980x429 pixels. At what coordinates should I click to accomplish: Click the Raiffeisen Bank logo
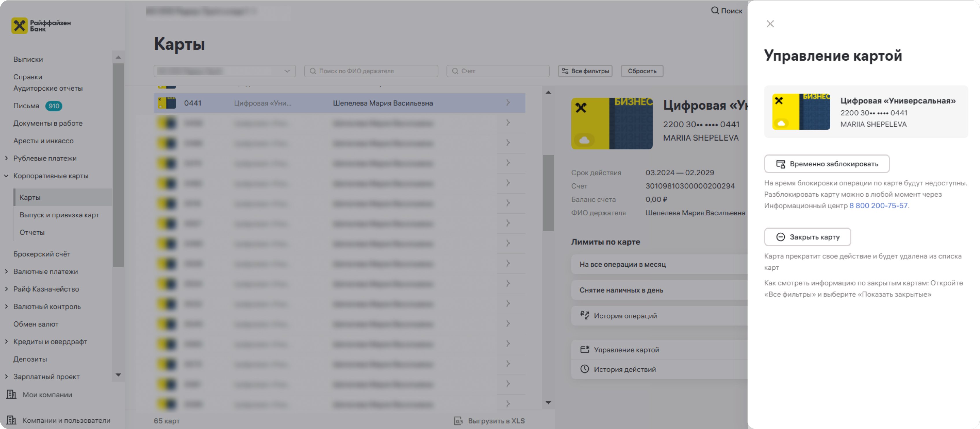click(41, 25)
